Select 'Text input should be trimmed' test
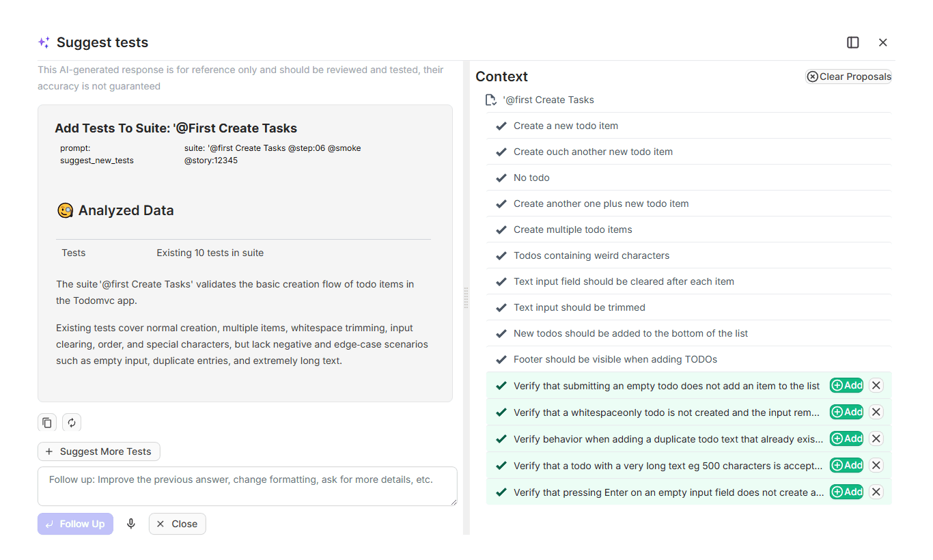Image resolution: width=933 pixels, height=560 pixels. [x=688, y=307]
